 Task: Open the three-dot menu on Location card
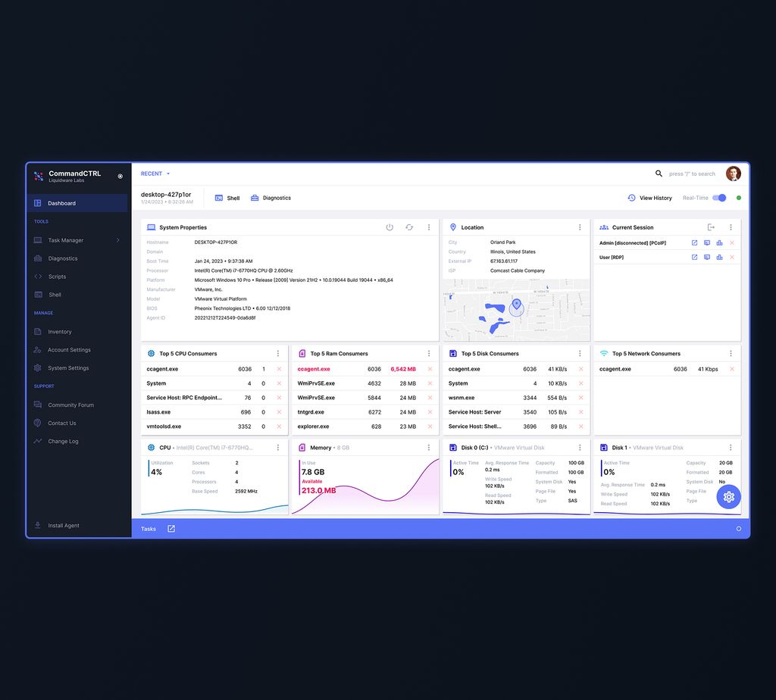[x=580, y=227]
